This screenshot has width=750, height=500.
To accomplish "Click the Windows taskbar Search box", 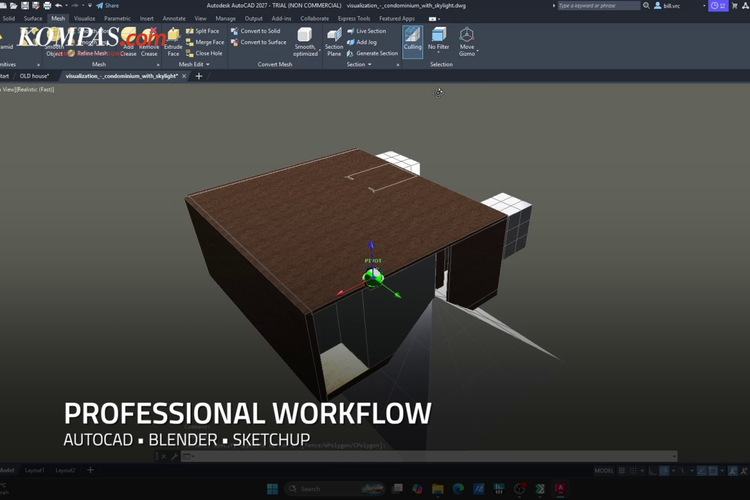I will [335, 489].
